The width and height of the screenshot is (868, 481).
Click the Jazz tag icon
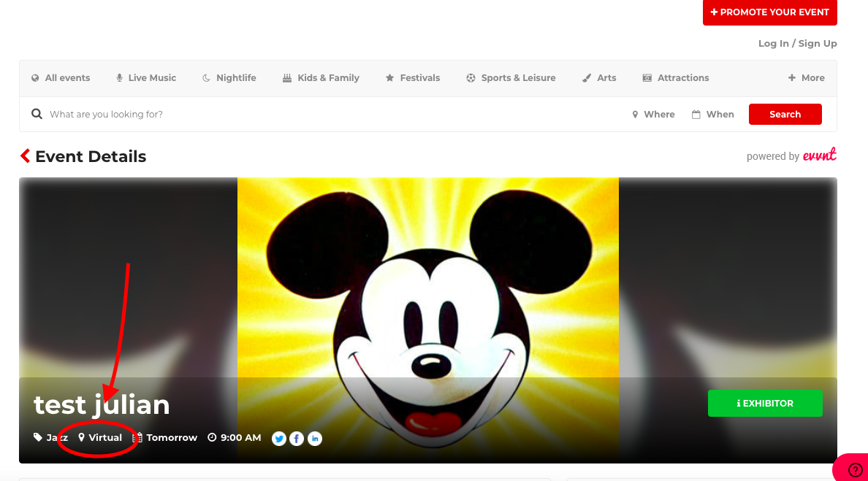pyautogui.click(x=38, y=437)
